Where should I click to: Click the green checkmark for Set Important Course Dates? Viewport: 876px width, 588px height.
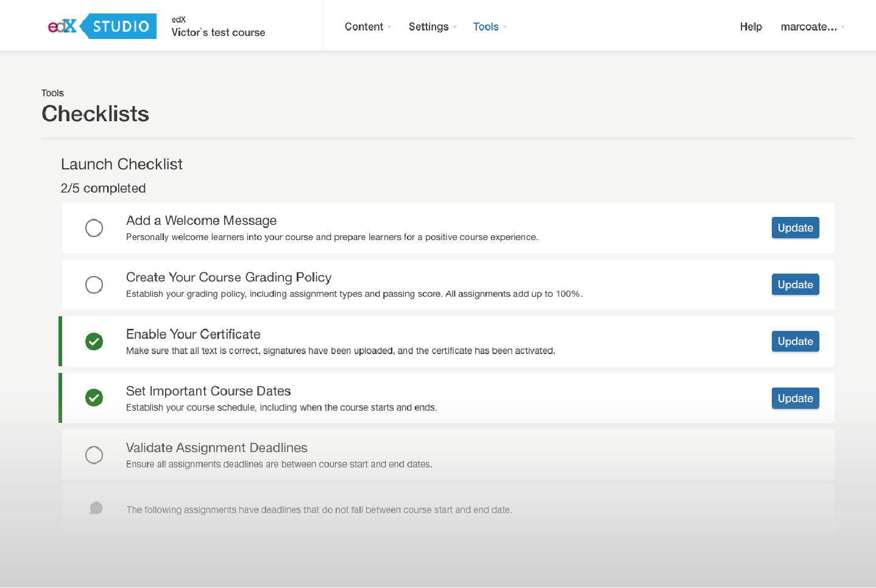(x=94, y=398)
